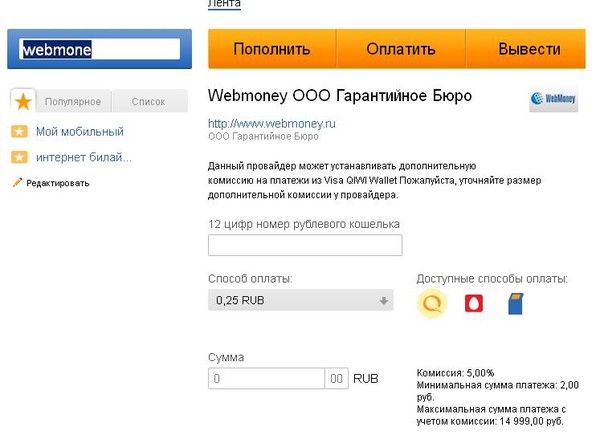Focus the Сумма rubles amount field

point(266,379)
